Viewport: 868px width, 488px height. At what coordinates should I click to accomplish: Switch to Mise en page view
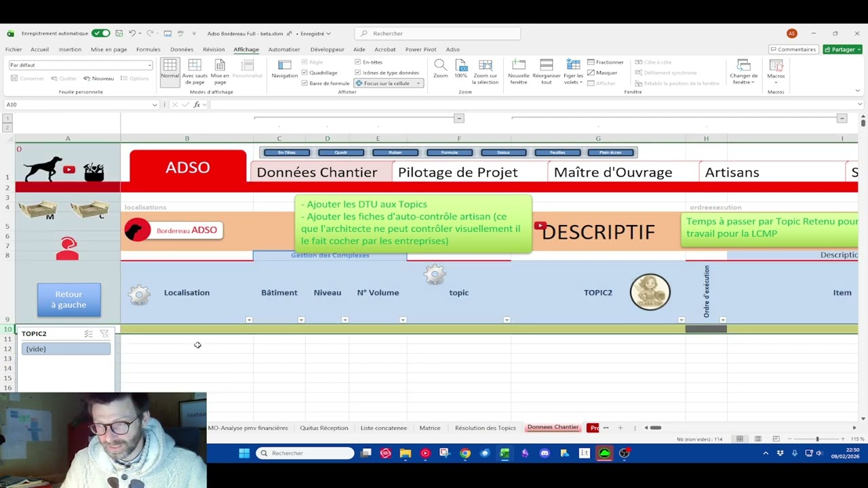pyautogui.click(x=220, y=70)
